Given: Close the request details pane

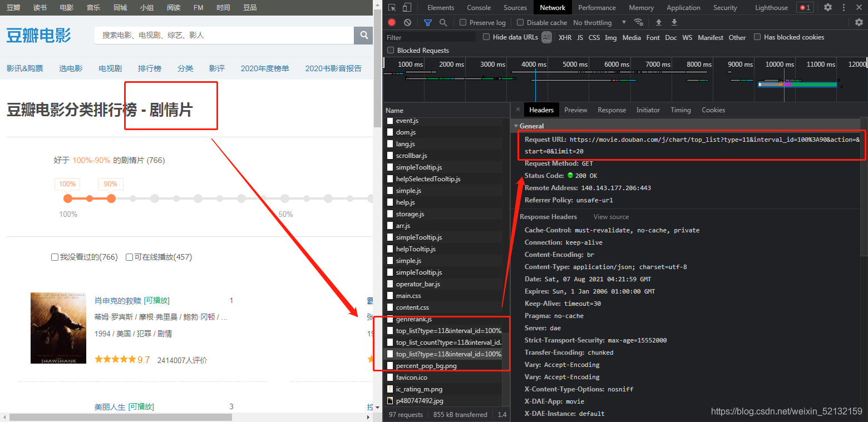Looking at the screenshot, I should (518, 110).
